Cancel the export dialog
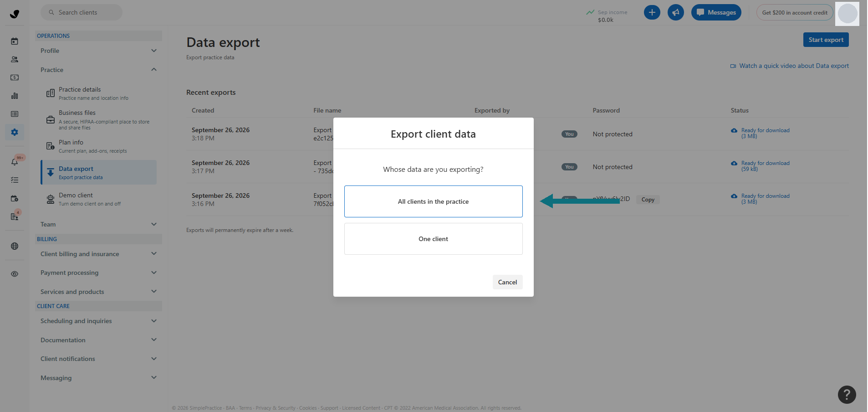 coord(507,282)
